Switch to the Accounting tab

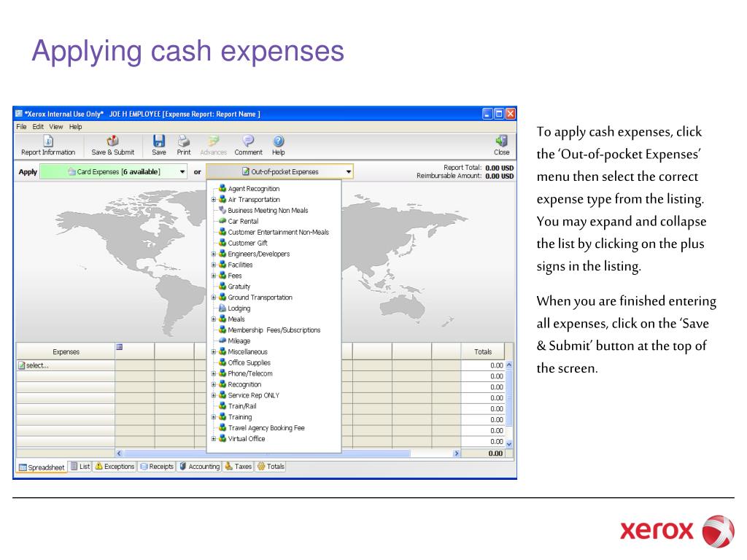(x=199, y=467)
